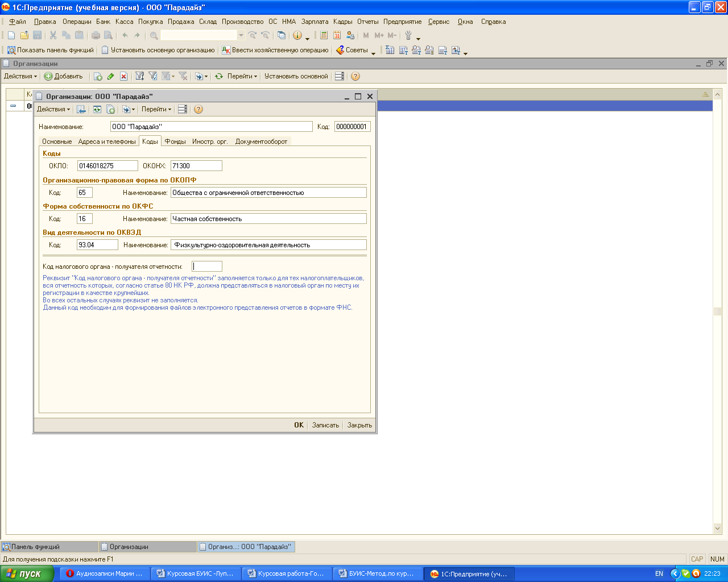
Task: Click copy-new icon in organization card toolbar
Action: (x=111, y=109)
